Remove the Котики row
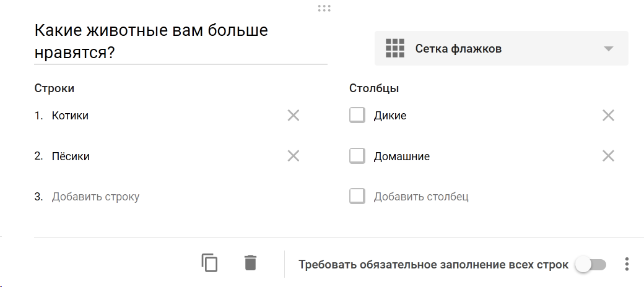Viewport: 644px width, 287px height. pyautogui.click(x=294, y=116)
